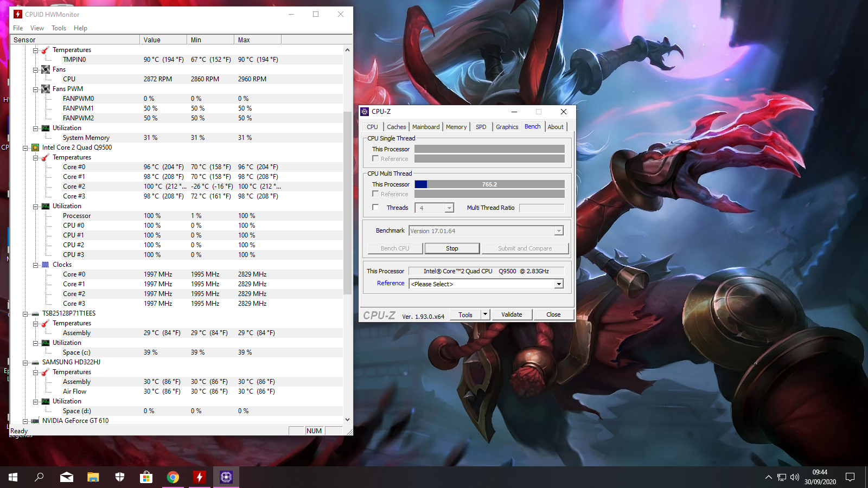Click the CPU-Z title bar chip icon

[x=365, y=112]
